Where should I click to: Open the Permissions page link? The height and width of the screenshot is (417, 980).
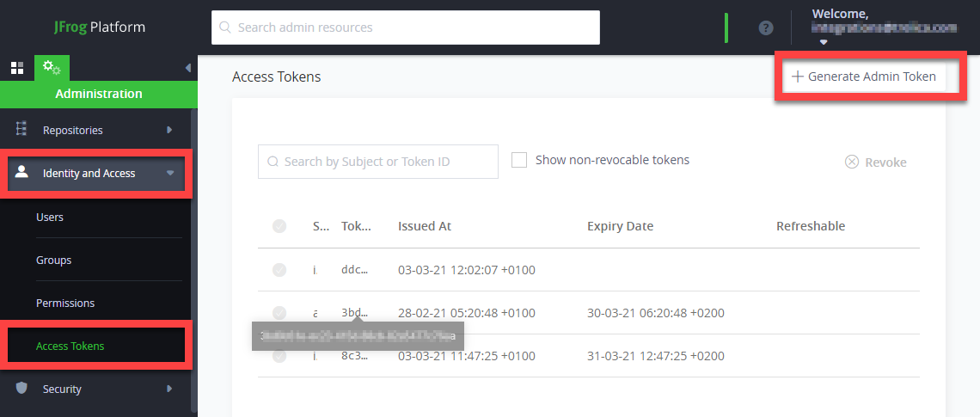[65, 303]
